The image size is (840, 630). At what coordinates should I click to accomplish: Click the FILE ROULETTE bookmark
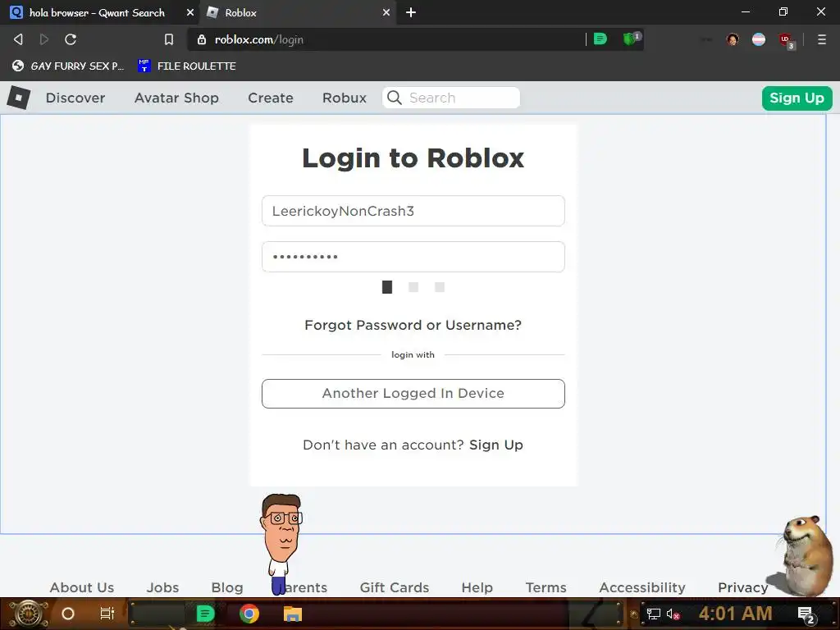[x=187, y=66]
